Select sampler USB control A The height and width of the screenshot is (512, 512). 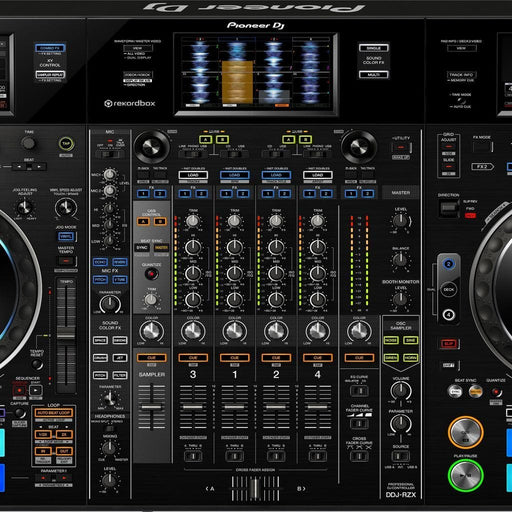143,221
